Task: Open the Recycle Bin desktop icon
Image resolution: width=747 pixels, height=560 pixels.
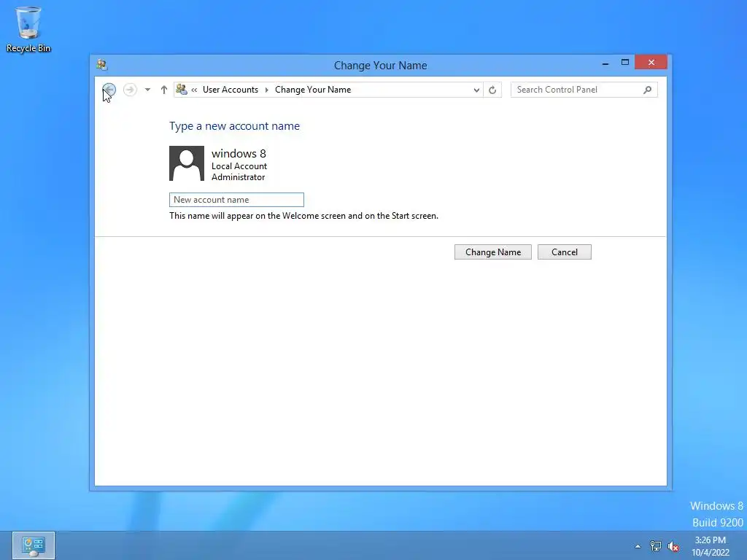Action: click(x=28, y=29)
